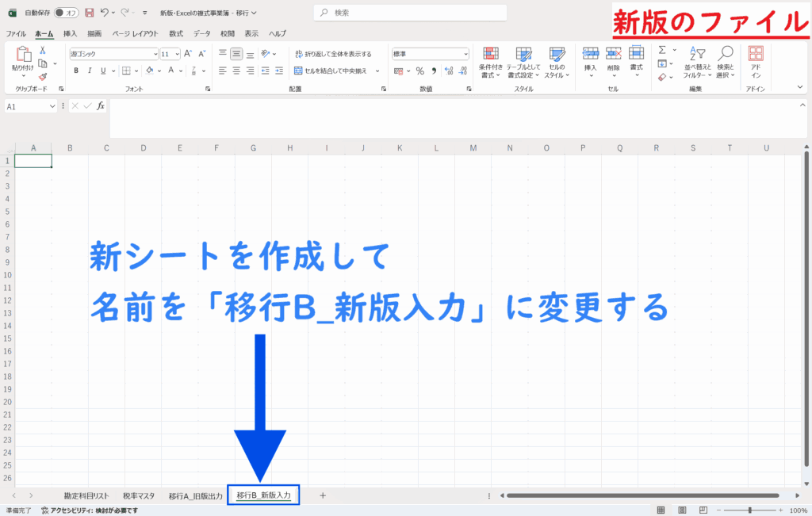Click the percent style icon
The image size is (812, 516).
click(419, 71)
